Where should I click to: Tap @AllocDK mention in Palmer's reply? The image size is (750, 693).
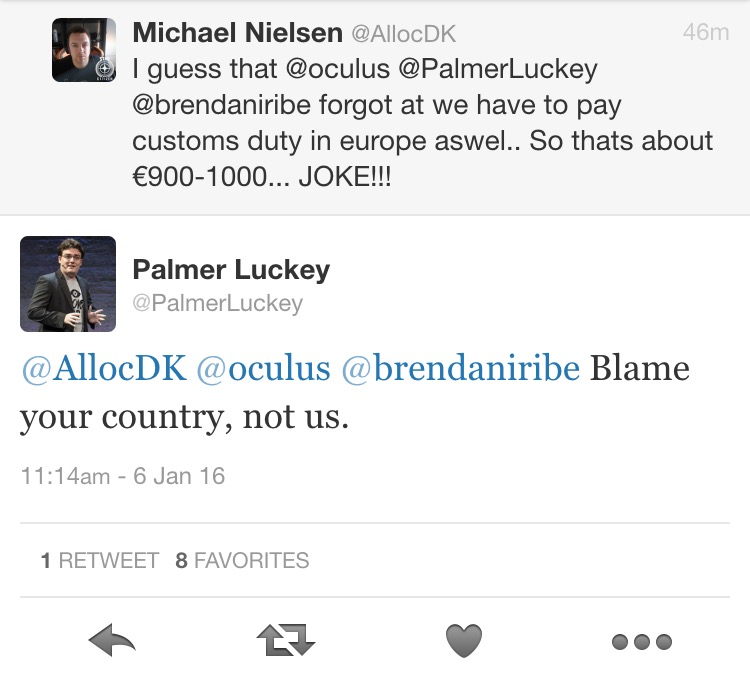(x=103, y=368)
